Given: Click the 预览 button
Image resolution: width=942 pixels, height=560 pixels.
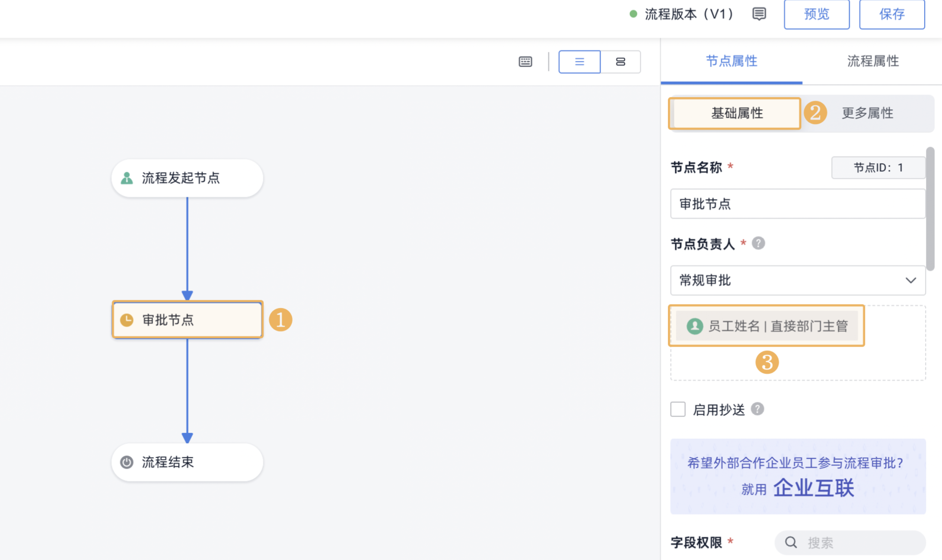Looking at the screenshot, I should 816,14.
